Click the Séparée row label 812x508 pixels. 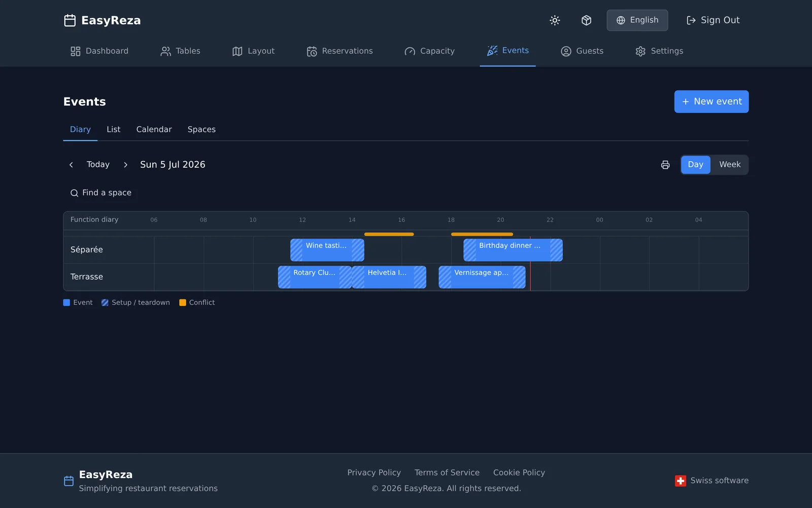pos(87,250)
